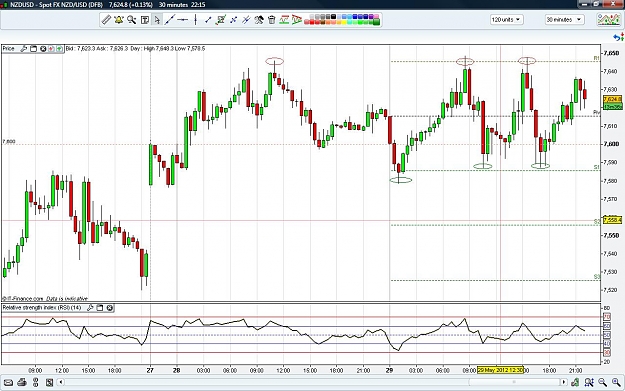Screen dimensions: 625x391
Task: Select the rectangle channel drawing tool
Action: coord(221,20)
